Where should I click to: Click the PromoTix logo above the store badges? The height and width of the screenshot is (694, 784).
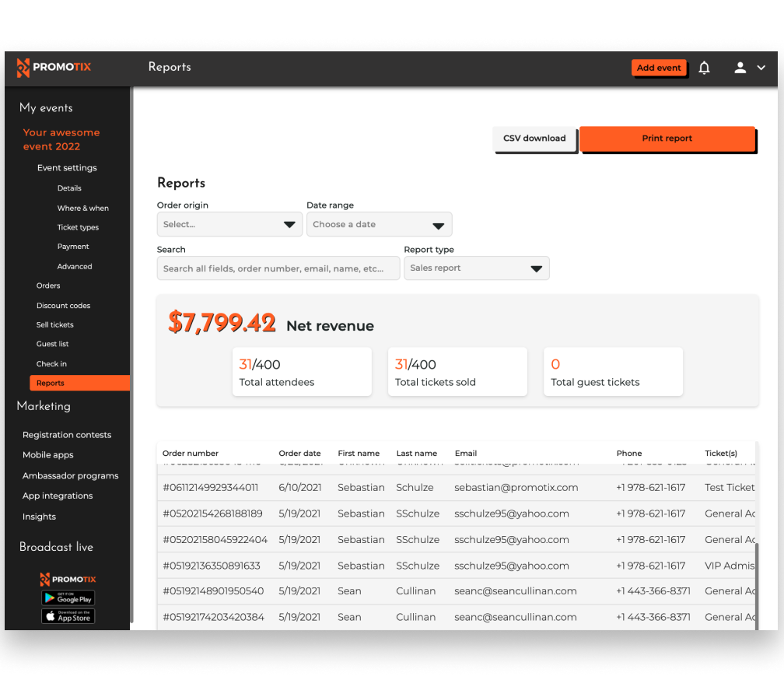pos(68,579)
